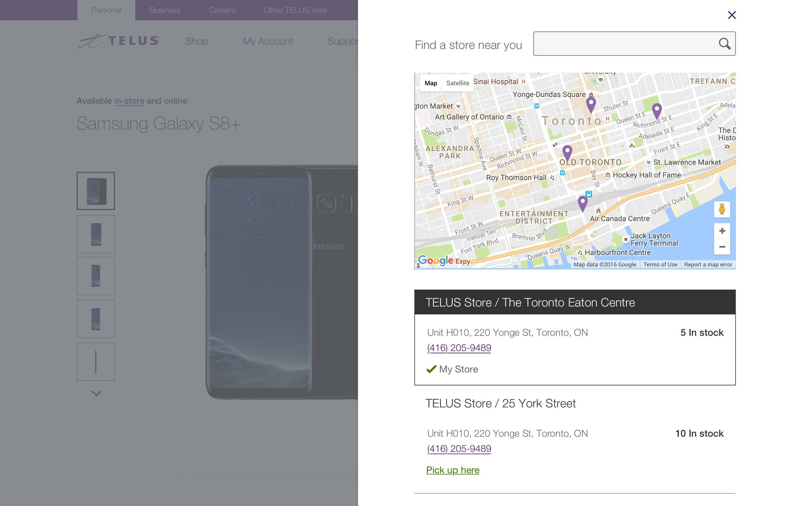812x506 pixels.
Task: Click the Google Maps Street View icon
Action: [x=721, y=209]
